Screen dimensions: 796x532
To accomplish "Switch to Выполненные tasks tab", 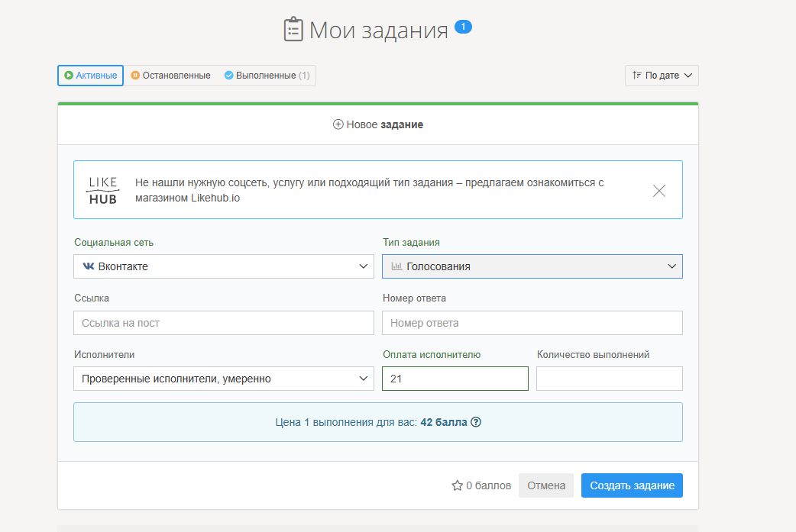I will (x=267, y=76).
